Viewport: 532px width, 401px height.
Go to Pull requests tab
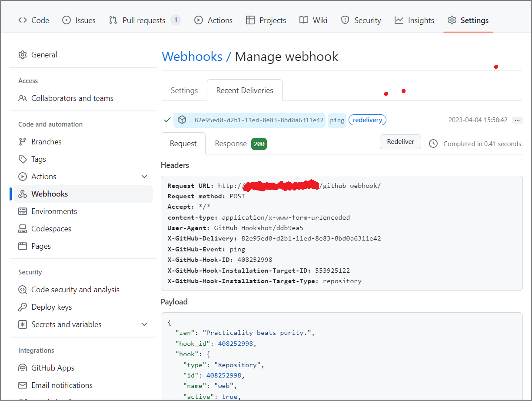tap(145, 20)
